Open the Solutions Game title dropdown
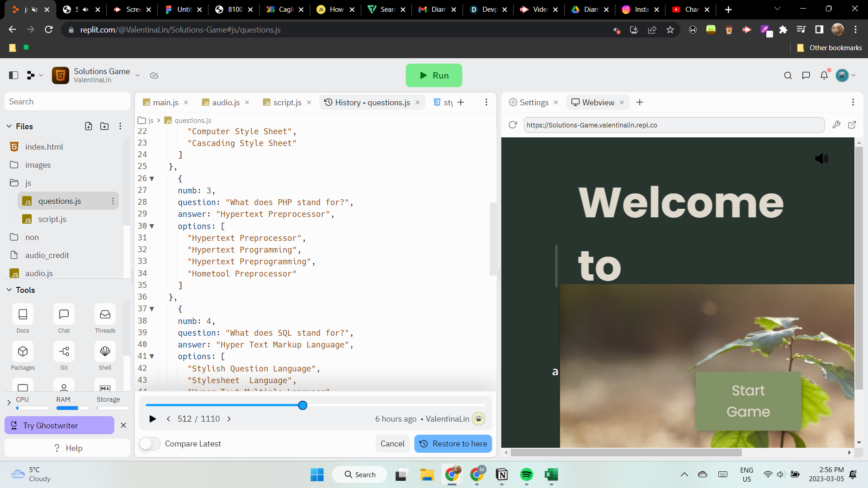 pyautogui.click(x=138, y=75)
